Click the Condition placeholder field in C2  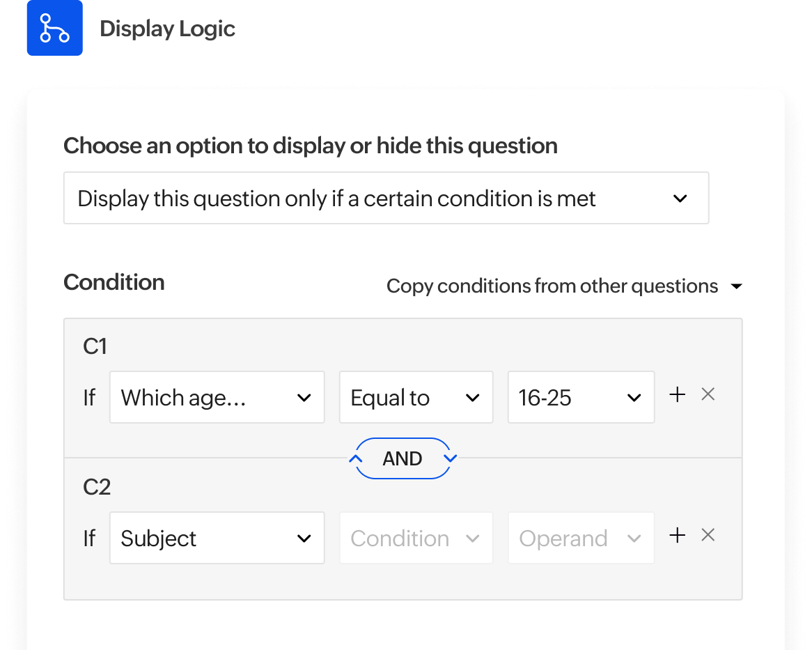pos(416,538)
